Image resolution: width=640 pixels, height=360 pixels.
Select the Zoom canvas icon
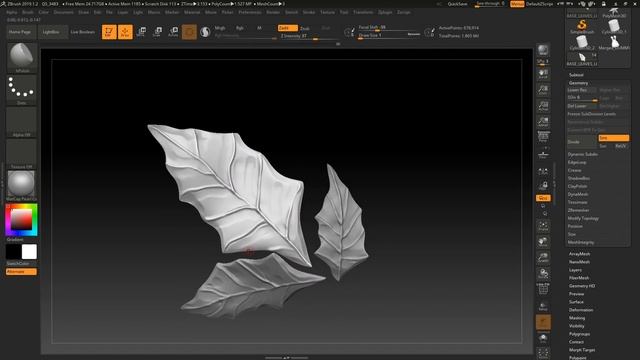pyautogui.click(x=543, y=90)
